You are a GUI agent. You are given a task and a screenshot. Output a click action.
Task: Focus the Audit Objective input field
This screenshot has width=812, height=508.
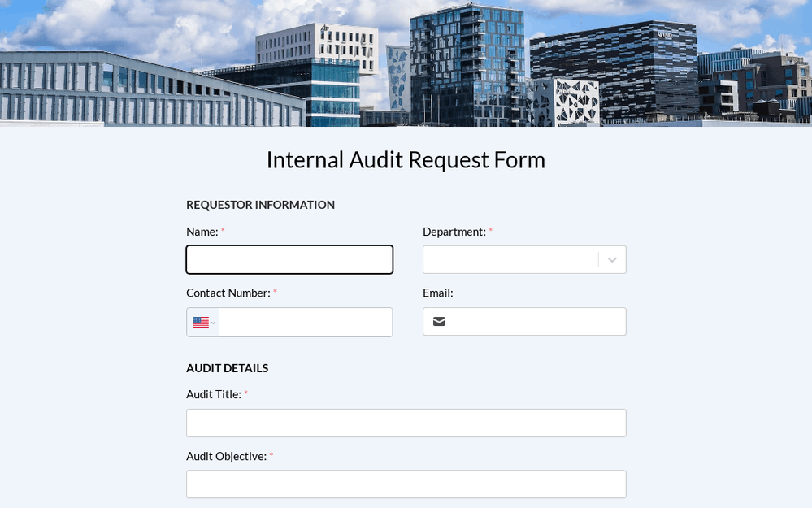(x=406, y=484)
